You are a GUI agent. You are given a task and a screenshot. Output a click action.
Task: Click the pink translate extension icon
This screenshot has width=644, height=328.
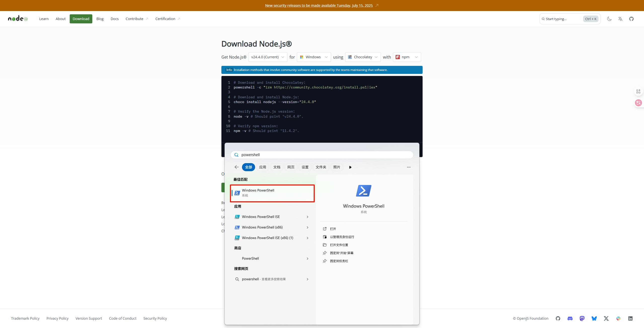click(638, 103)
